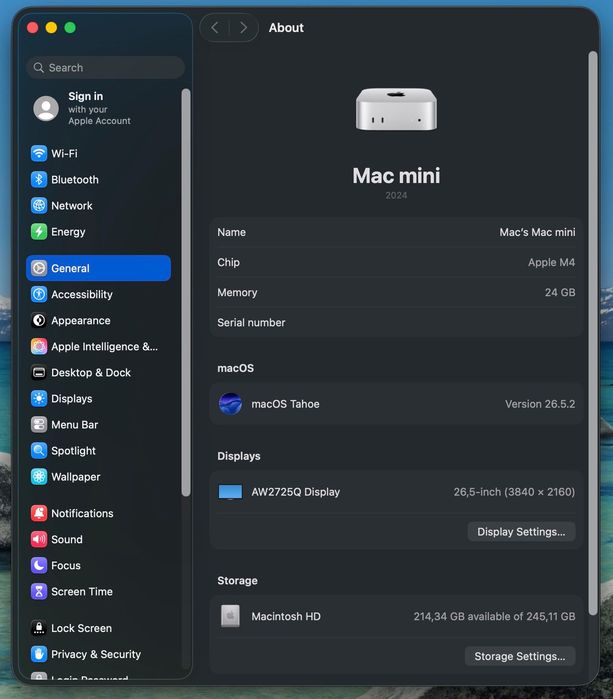Open Wi-Fi settings icon in sidebar
613x699 pixels.
[x=39, y=153]
